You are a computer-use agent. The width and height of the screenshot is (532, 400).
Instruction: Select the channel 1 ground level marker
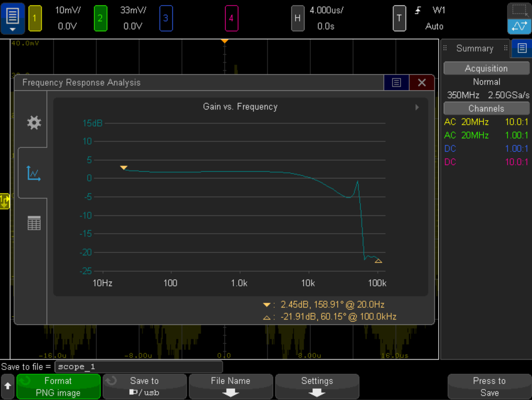point(4,201)
